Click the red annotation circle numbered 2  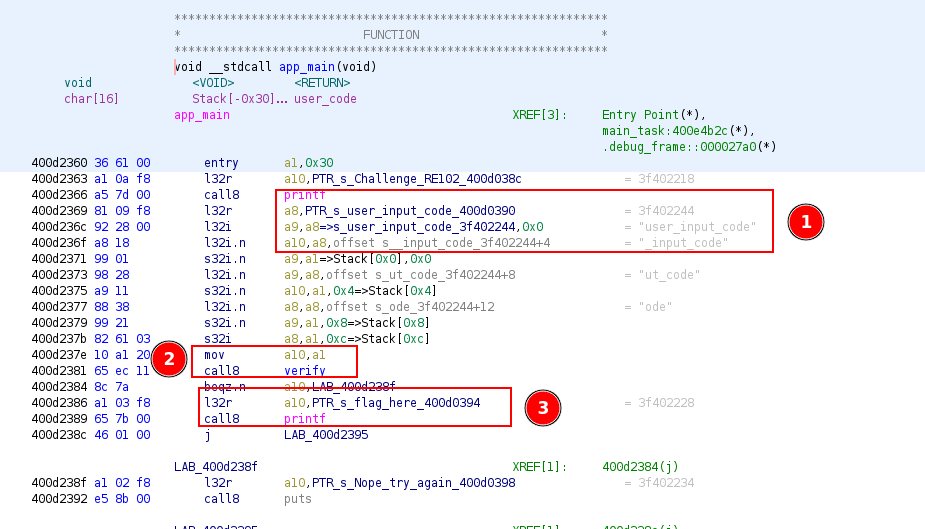(169, 359)
